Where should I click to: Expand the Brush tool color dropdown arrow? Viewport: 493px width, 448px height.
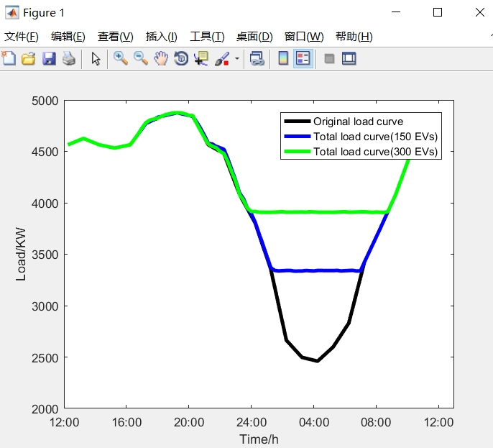[x=237, y=58]
